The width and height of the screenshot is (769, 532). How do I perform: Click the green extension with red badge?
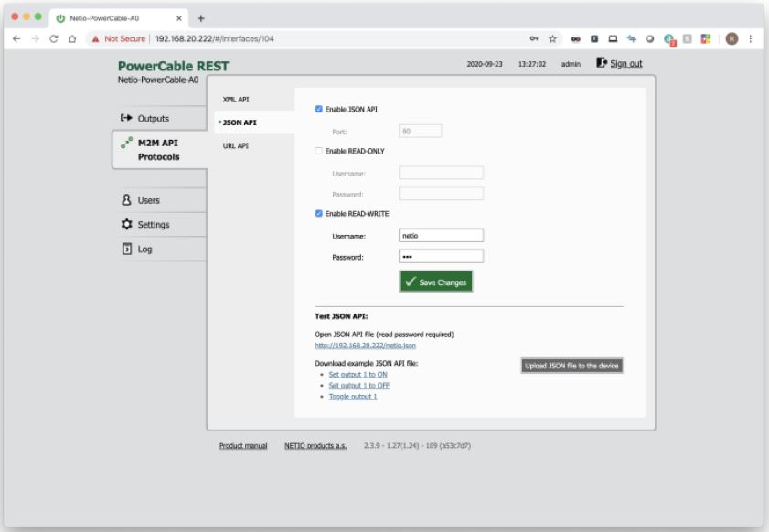(x=669, y=39)
